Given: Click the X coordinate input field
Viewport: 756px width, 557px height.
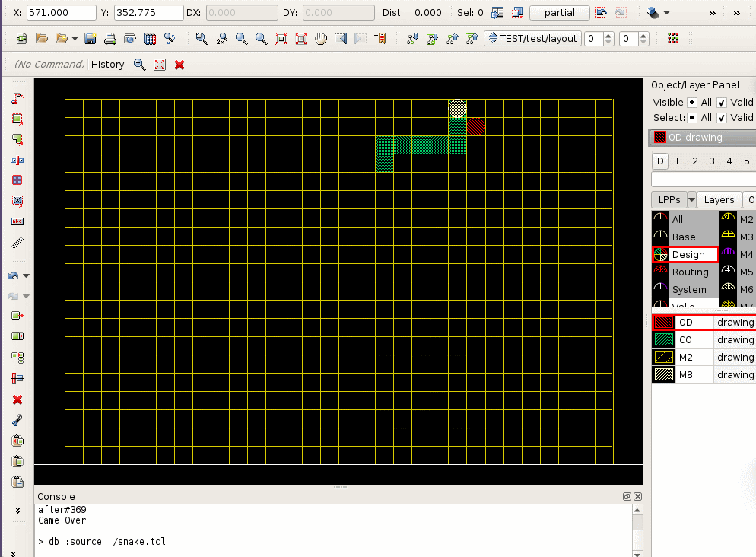Looking at the screenshot, I should click(x=62, y=12).
